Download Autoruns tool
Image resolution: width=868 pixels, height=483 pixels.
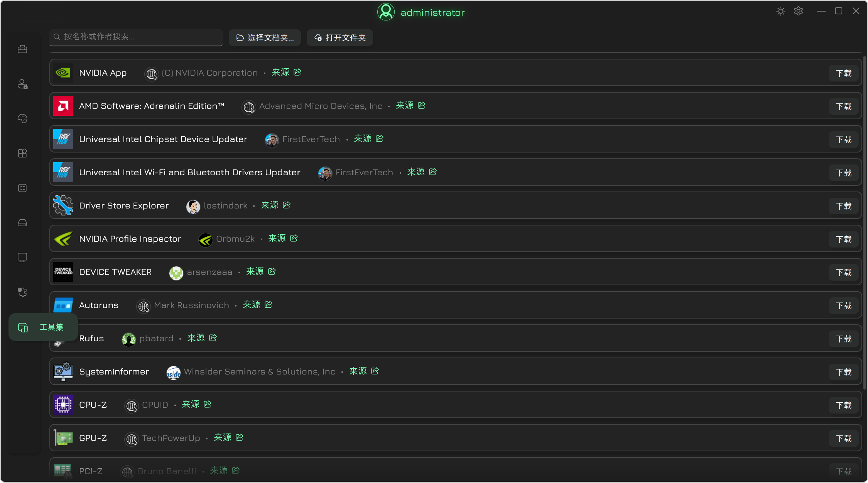[843, 306]
